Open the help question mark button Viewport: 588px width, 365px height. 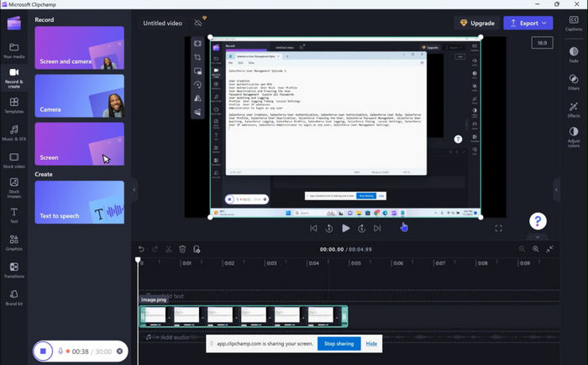(538, 221)
